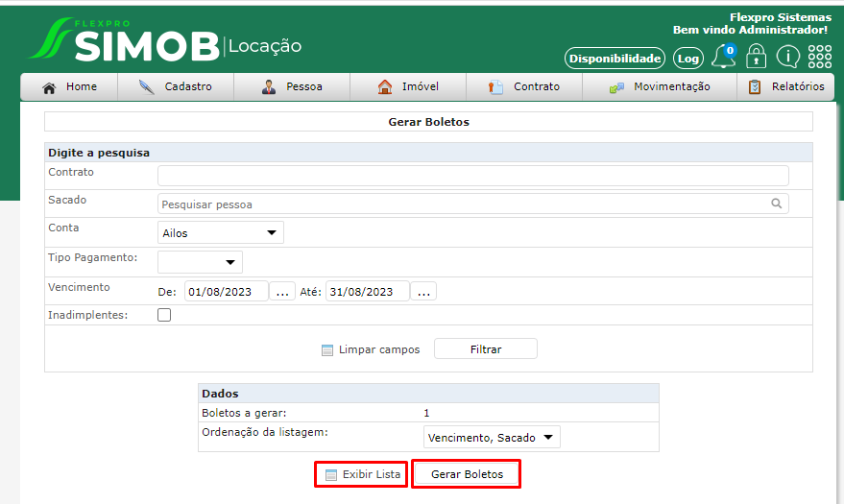
Task: Click the 'Boletos a gerar:' label
Action: (244, 413)
